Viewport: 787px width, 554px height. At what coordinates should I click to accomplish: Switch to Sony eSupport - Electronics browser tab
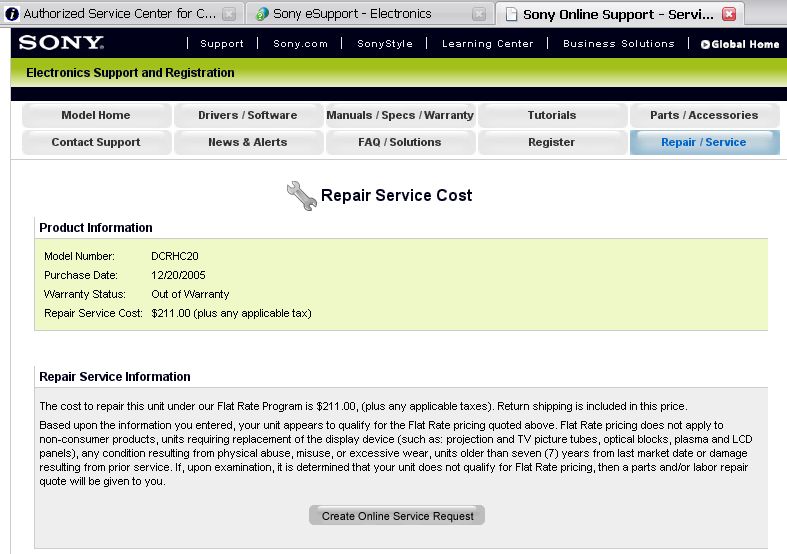coord(370,14)
